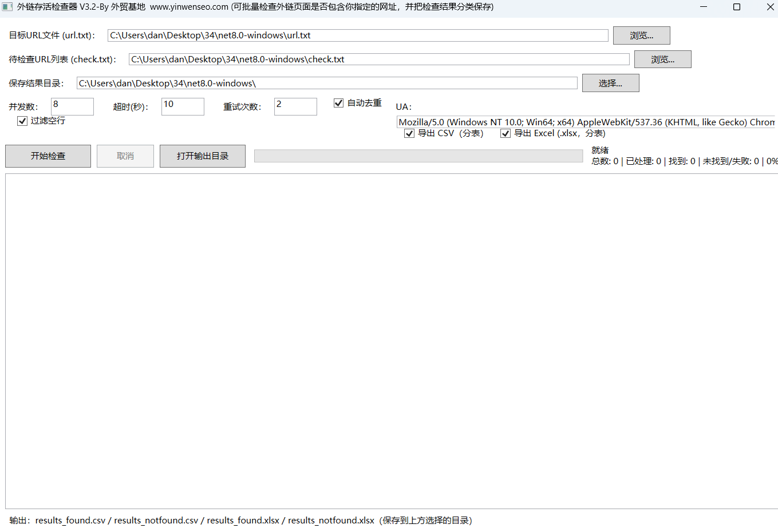
Task: Disable the 导出 CSV checkbox
Action: tap(409, 133)
